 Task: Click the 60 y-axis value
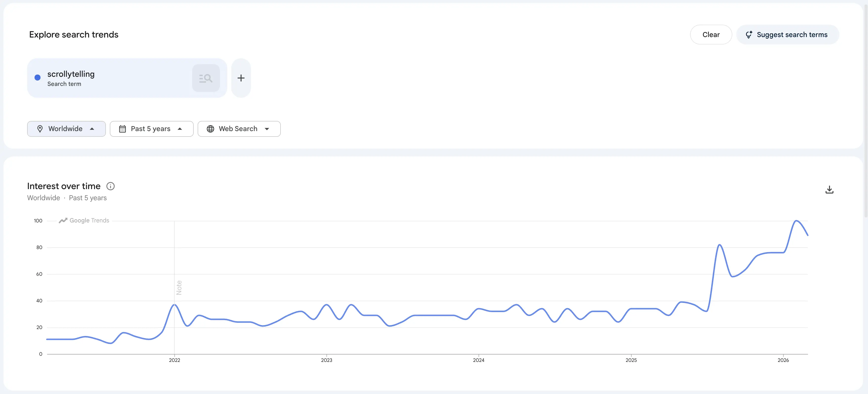point(39,274)
